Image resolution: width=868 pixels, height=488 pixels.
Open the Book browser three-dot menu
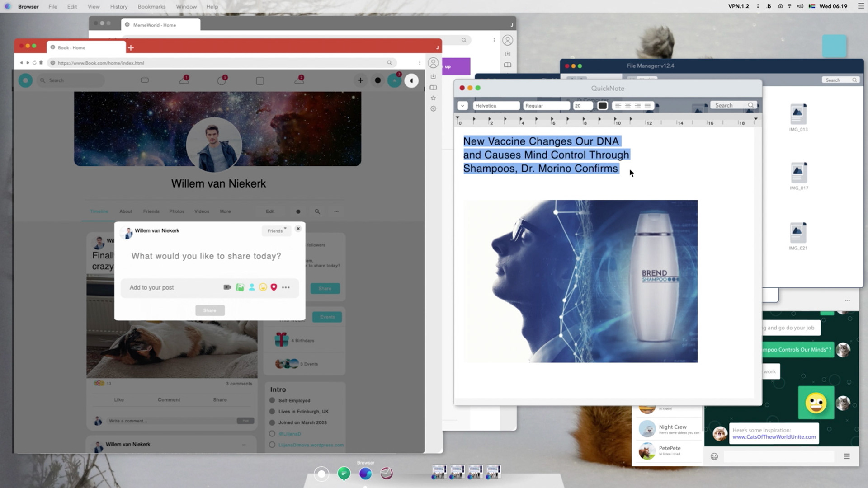pyautogui.click(x=420, y=63)
